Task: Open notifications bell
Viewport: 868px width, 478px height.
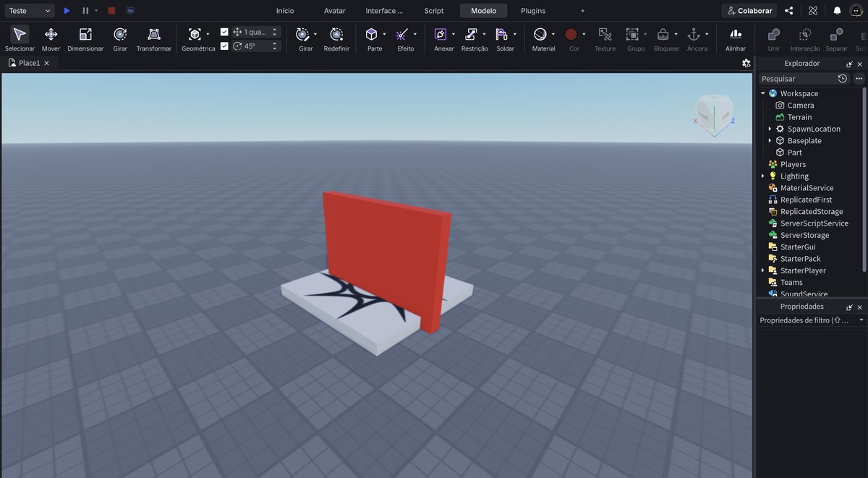Action: [837, 11]
